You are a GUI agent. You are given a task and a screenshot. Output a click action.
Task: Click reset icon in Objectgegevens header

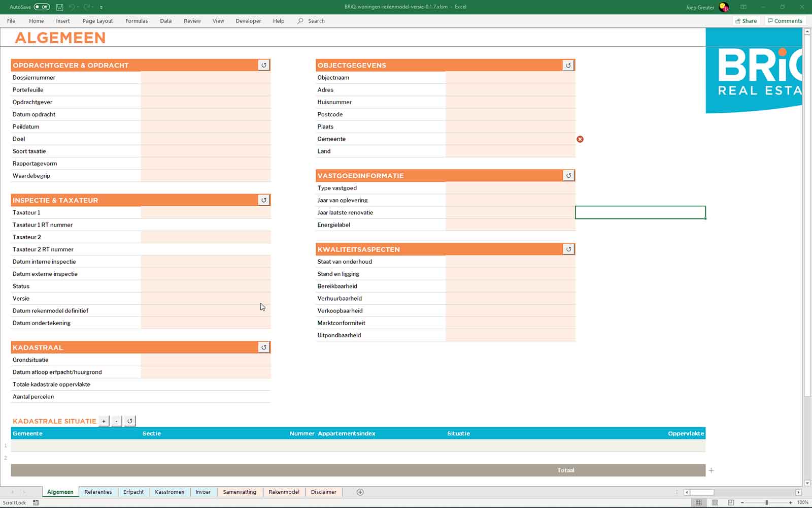(568, 65)
